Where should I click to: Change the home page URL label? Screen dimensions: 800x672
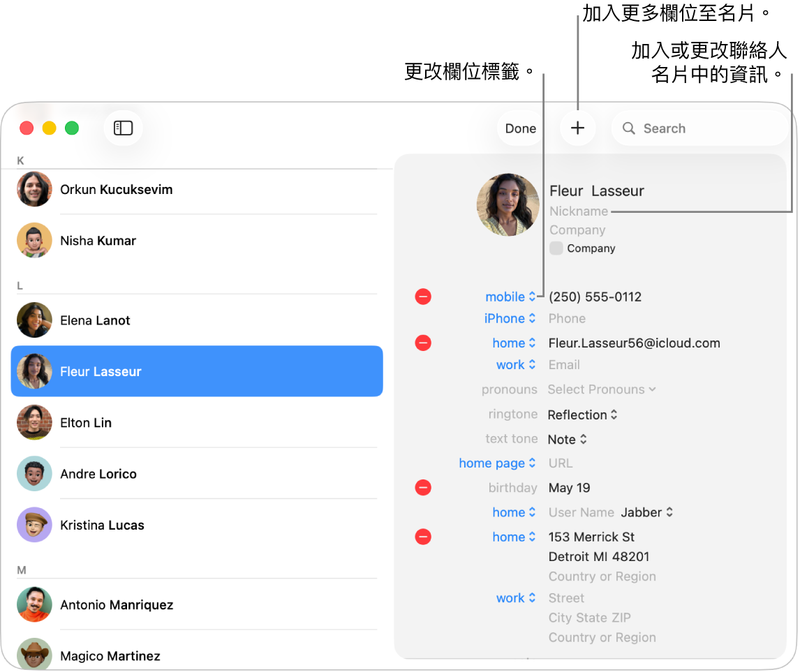[x=497, y=463]
